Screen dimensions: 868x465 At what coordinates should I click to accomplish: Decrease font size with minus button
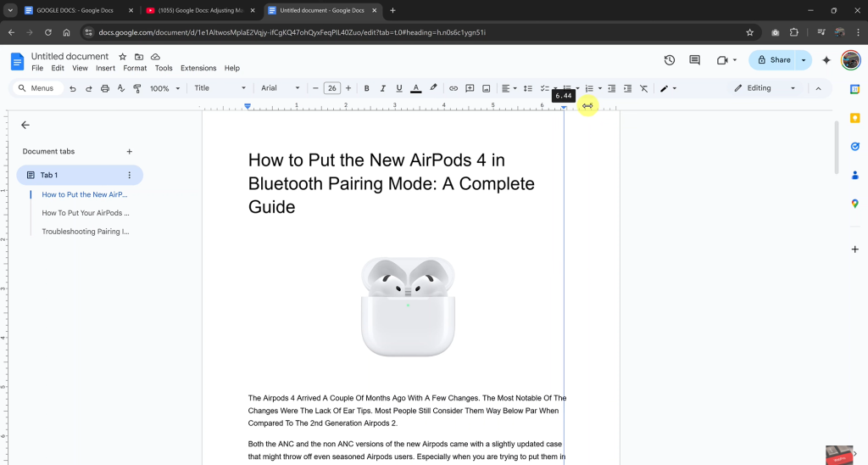point(315,88)
